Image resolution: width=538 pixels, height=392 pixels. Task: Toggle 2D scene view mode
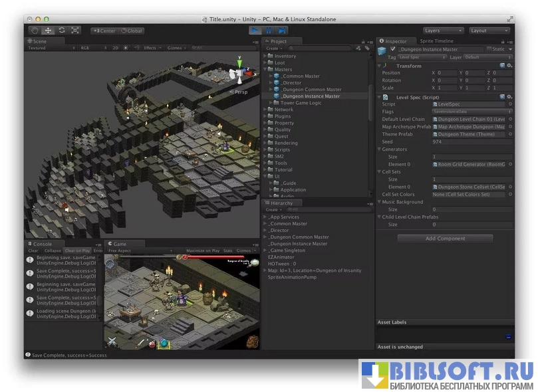pyautogui.click(x=115, y=48)
